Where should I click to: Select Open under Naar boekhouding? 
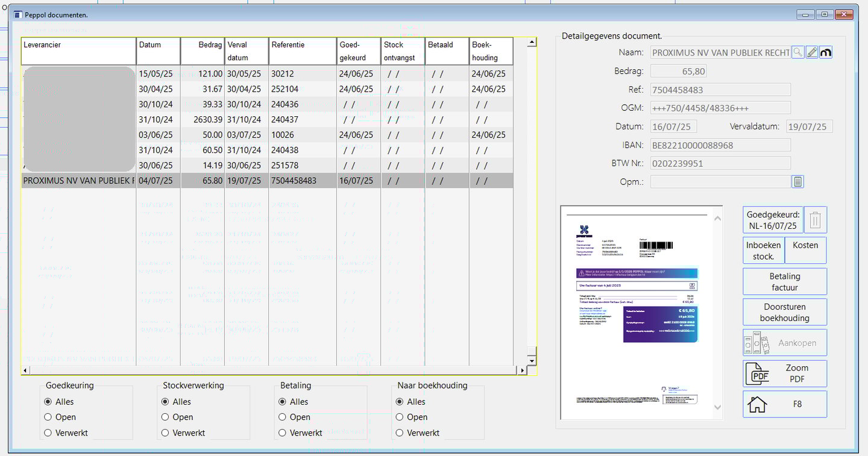click(x=400, y=417)
